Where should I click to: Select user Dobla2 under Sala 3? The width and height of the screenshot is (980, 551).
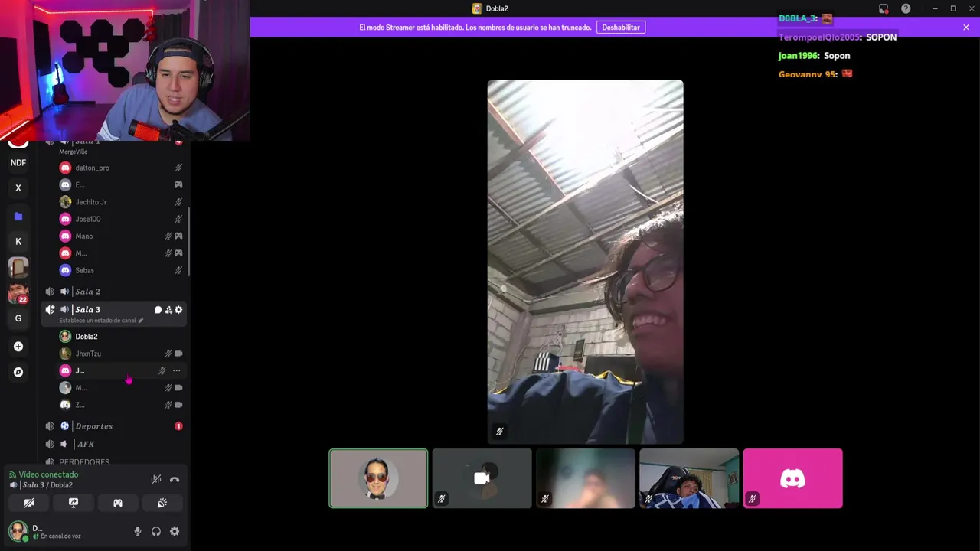121,337
